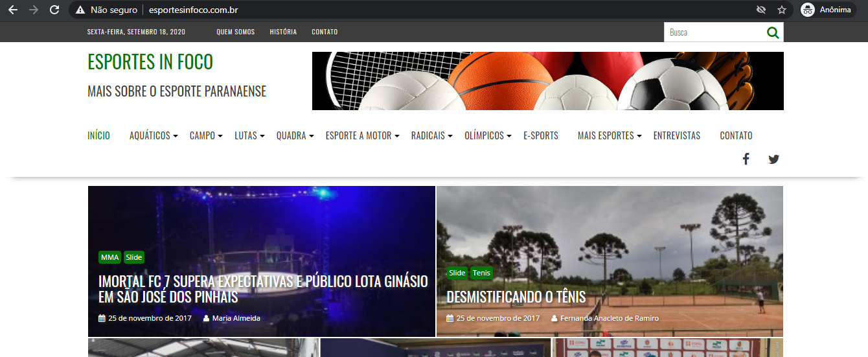
Task: Click the 'Não seguro' warning icon
Action: point(80,10)
